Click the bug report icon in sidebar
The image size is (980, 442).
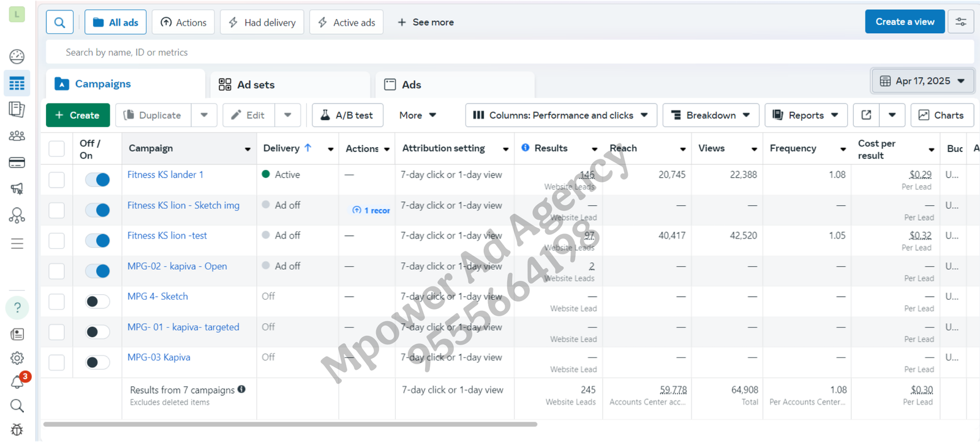tap(17, 430)
